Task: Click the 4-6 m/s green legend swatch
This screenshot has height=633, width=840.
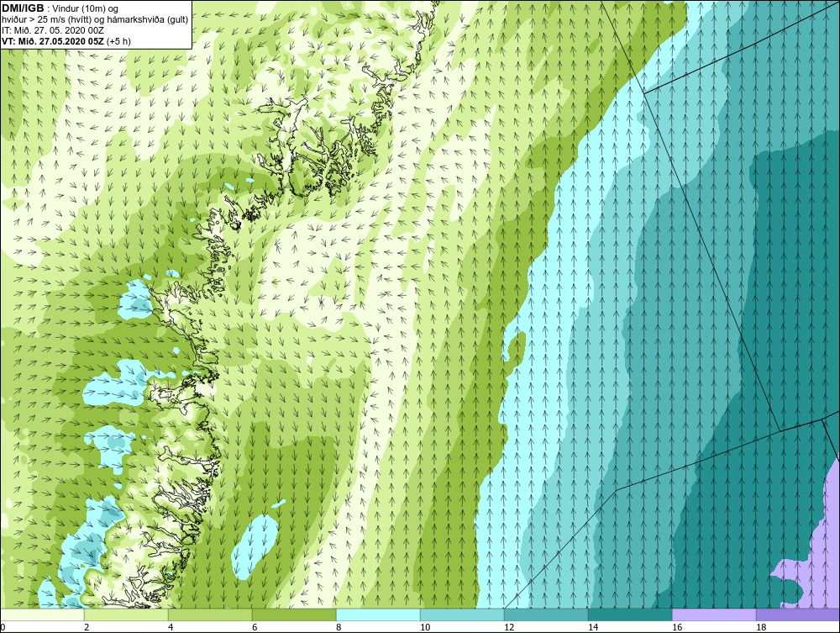Action: 210,615
